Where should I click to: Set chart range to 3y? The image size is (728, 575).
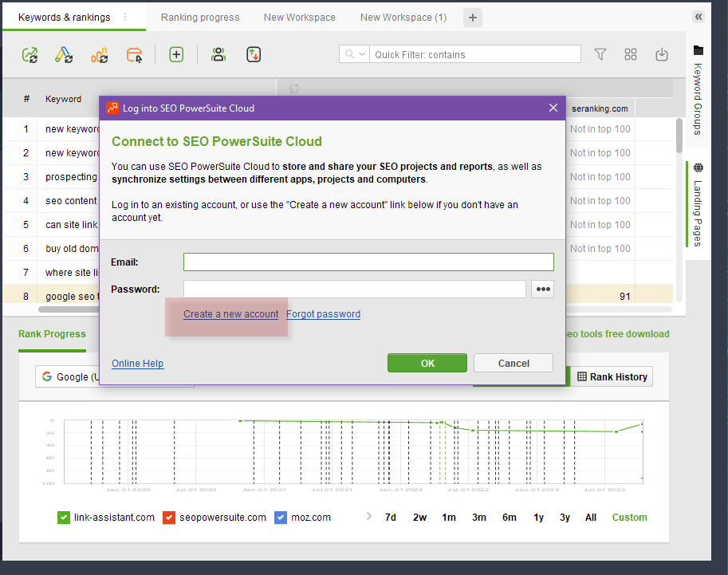point(565,518)
